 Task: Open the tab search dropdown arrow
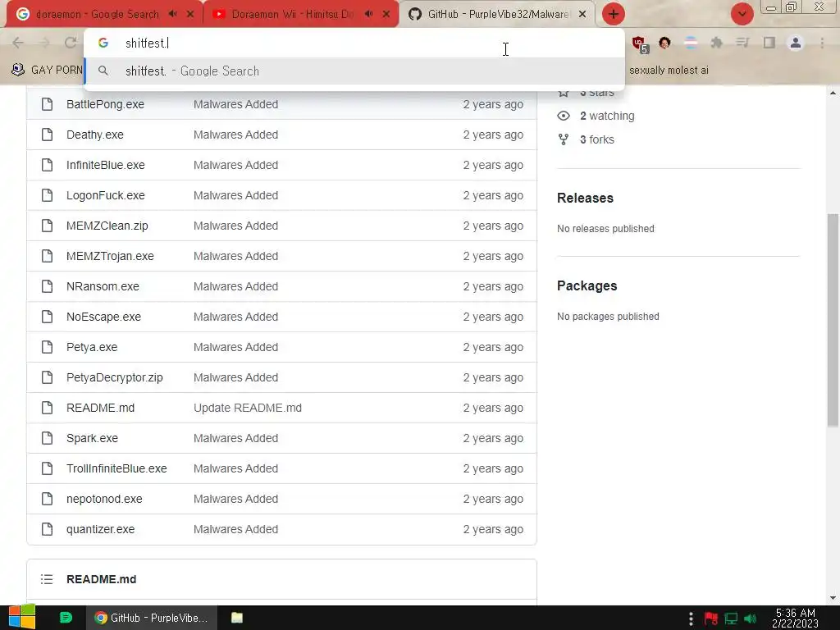tap(742, 14)
